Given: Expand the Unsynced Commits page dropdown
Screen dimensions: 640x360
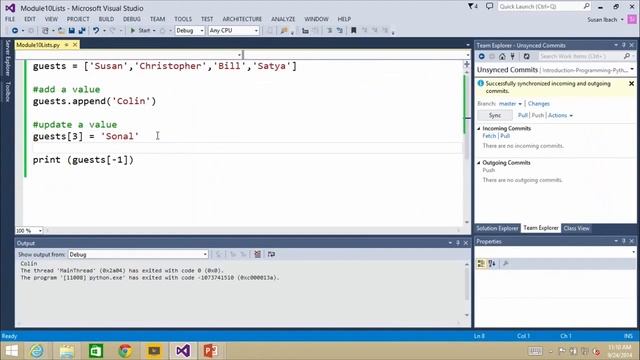Looking at the screenshot, I should pos(632,70).
